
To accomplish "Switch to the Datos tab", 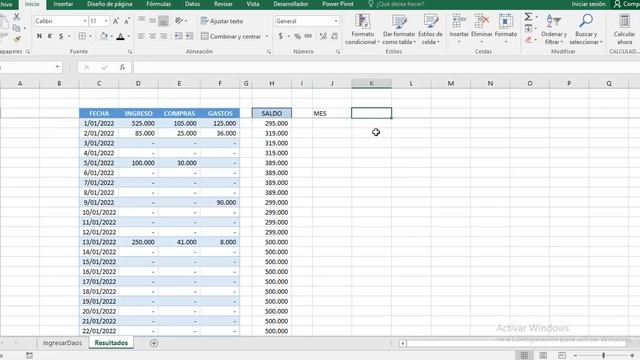I will click(x=192, y=4).
